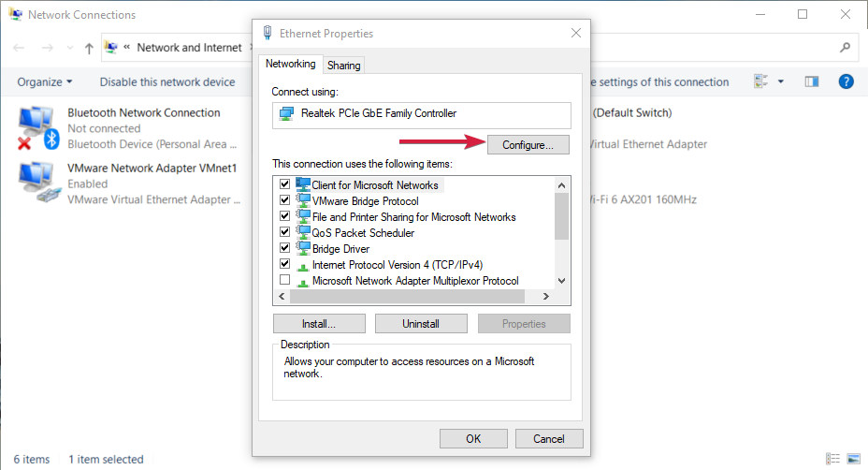
Task: Click the Uninstall button
Action: [x=421, y=324]
